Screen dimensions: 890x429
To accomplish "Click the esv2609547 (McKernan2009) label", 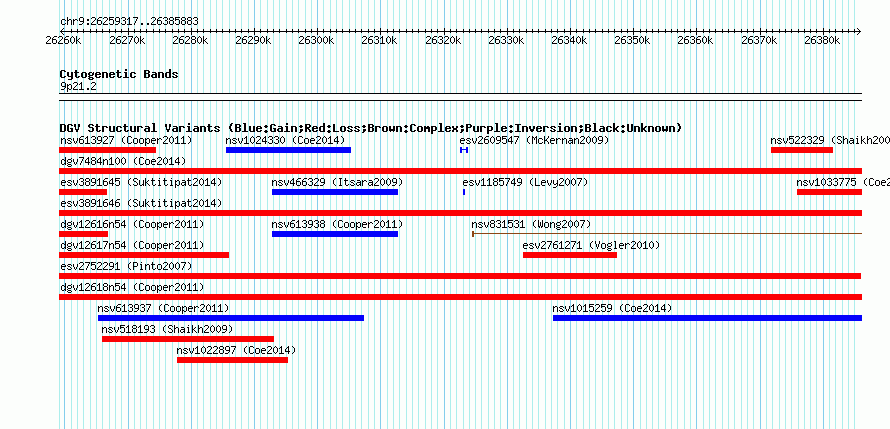I will pyautogui.click(x=534, y=140).
